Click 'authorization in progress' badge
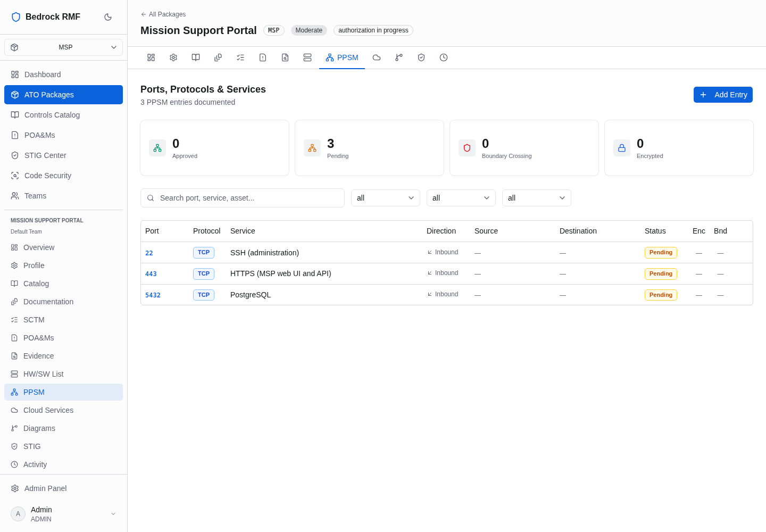Viewport: 766px width, 532px height. click(x=373, y=30)
